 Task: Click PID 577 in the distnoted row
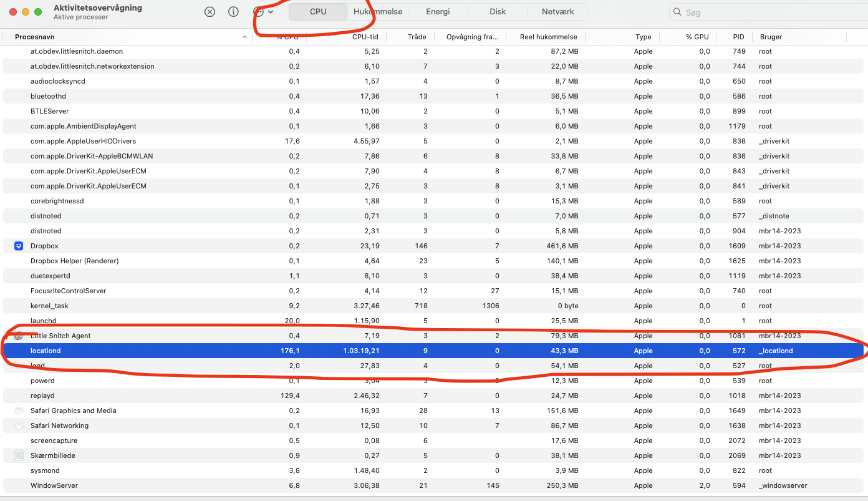[739, 216]
